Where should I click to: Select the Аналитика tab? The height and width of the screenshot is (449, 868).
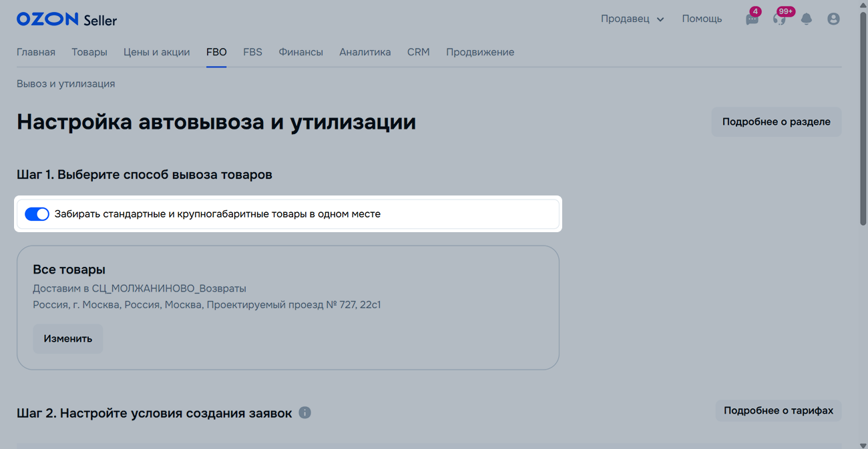pos(365,52)
